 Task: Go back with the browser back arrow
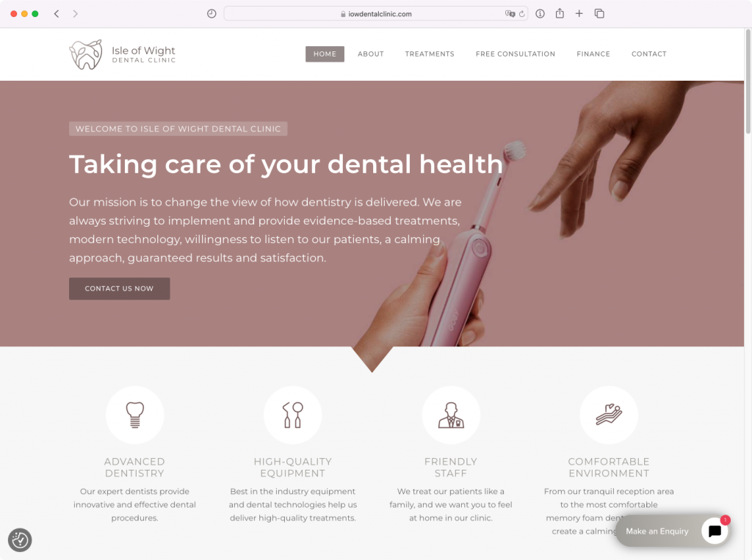tap(57, 14)
